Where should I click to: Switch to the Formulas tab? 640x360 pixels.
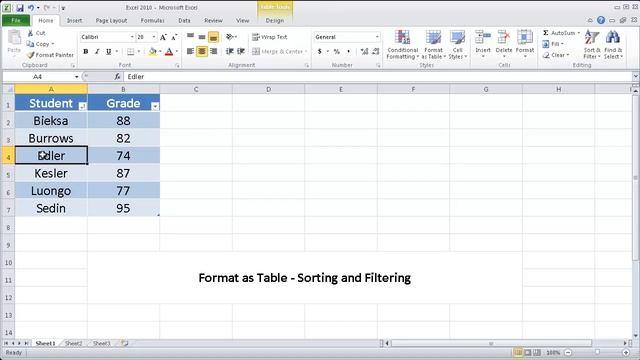(x=152, y=20)
